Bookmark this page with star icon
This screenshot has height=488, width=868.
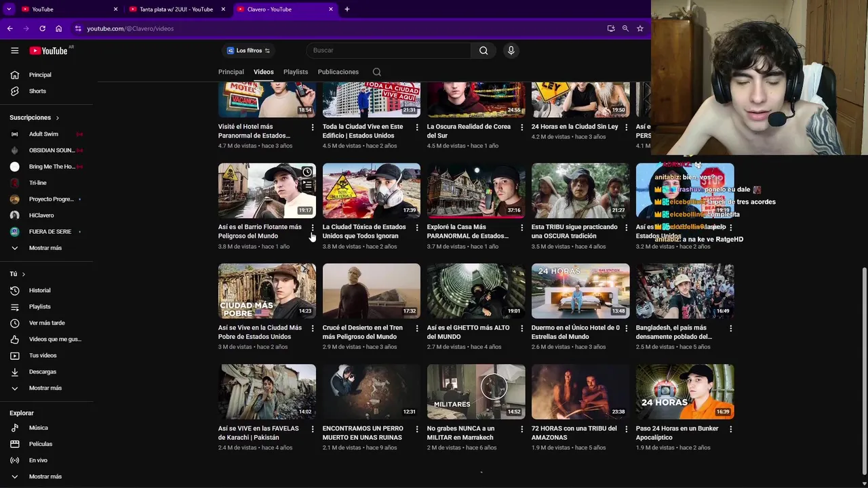(x=639, y=28)
